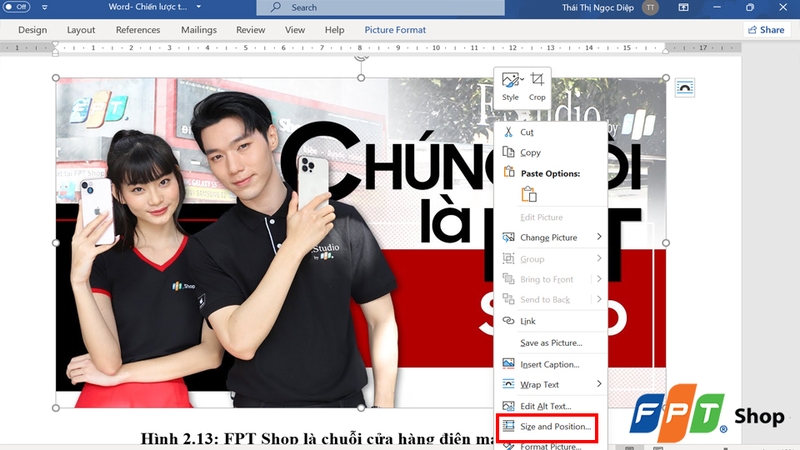Screen dimensions: 800x450
Task: Click the Link chain icon
Action: click(508, 320)
